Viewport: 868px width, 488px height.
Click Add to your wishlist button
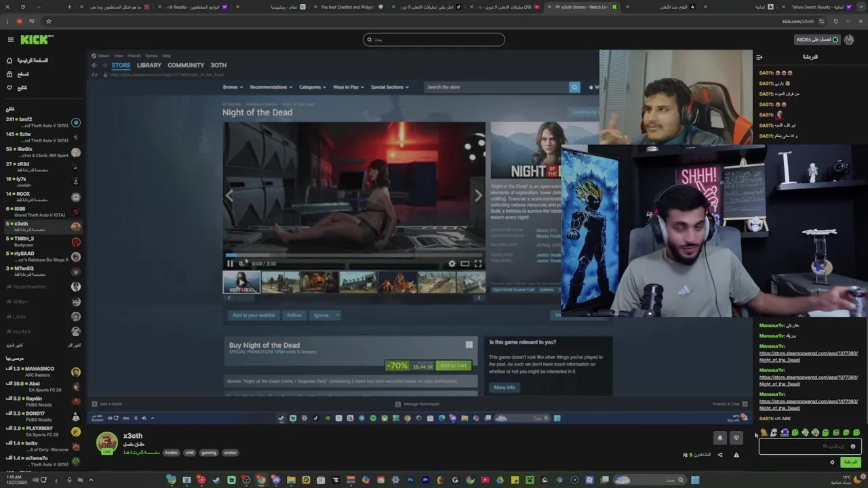point(254,315)
